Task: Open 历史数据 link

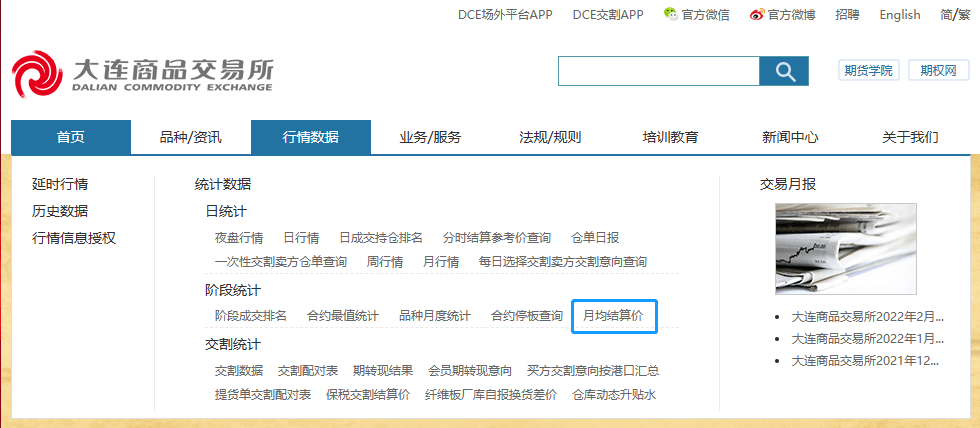Action: pos(60,211)
